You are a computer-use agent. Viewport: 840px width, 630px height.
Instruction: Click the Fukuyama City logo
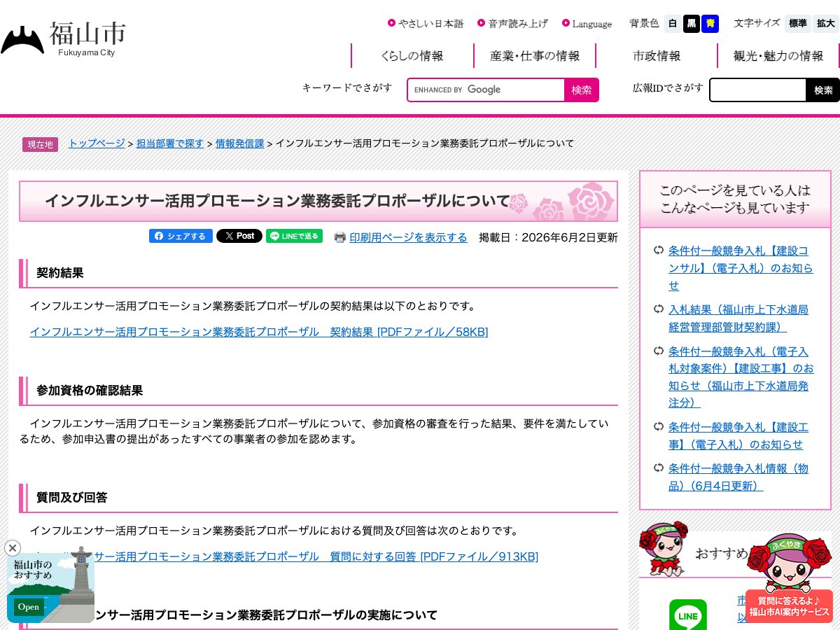[x=63, y=39]
